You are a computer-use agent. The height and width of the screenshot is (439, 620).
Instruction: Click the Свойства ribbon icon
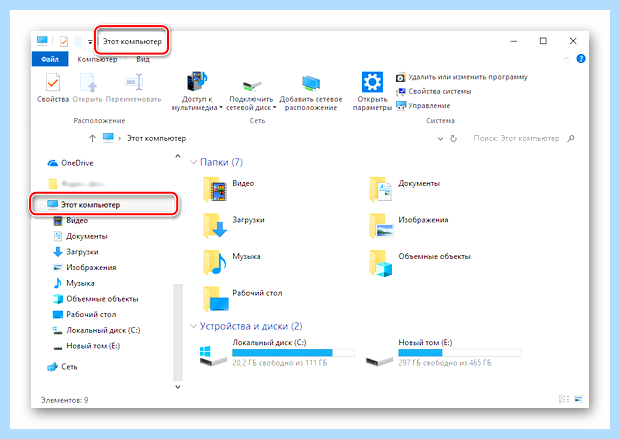[53, 82]
